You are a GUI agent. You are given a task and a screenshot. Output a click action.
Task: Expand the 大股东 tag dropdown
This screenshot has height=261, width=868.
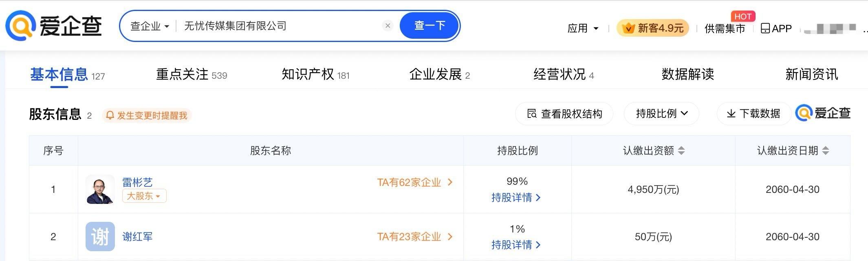(x=144, y=196)
